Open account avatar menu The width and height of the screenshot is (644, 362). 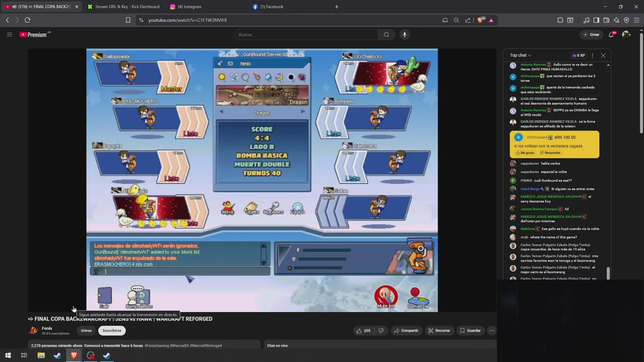tap(626, 35)
